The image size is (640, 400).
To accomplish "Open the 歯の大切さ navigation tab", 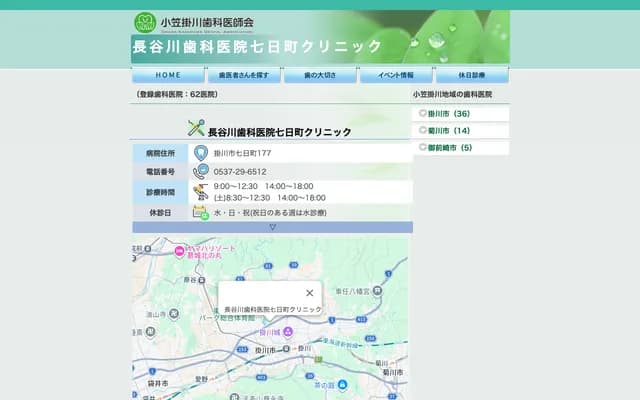I will click(x=320, y=75).
